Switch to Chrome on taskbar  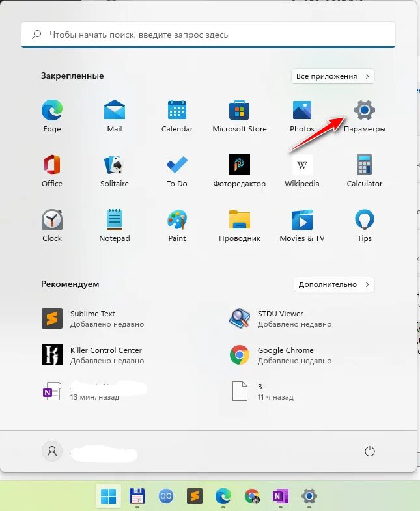click(252, 496)
